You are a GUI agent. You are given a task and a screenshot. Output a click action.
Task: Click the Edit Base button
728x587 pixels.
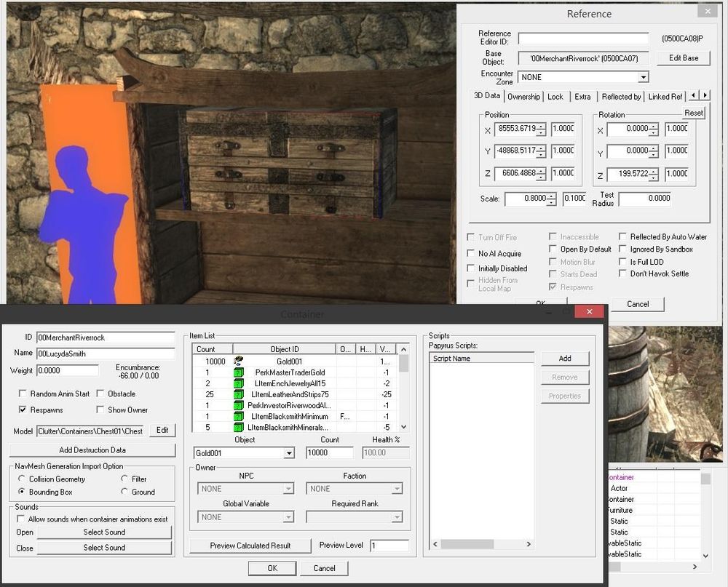pyautogui.click(x=684, y=58)
